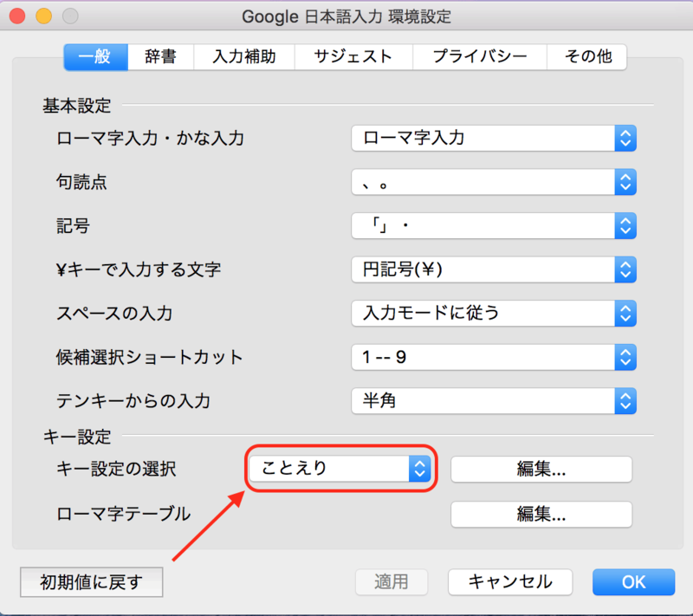Click the 候補選択ショートカット label

point(150,357)
